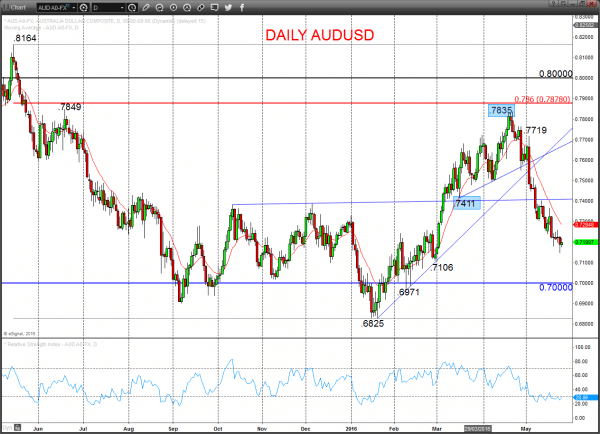Select the highlighted .7835 price label

point(501,111)
